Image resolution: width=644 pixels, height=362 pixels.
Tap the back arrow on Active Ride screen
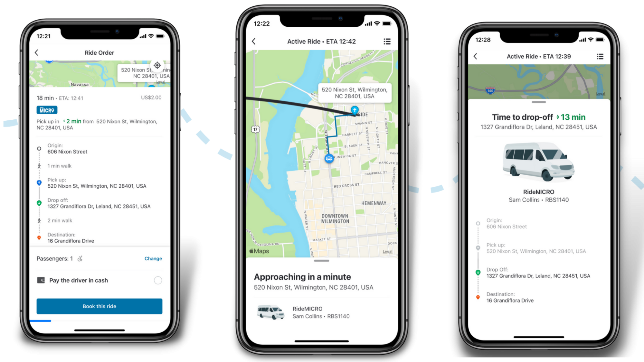coord(255,42)
